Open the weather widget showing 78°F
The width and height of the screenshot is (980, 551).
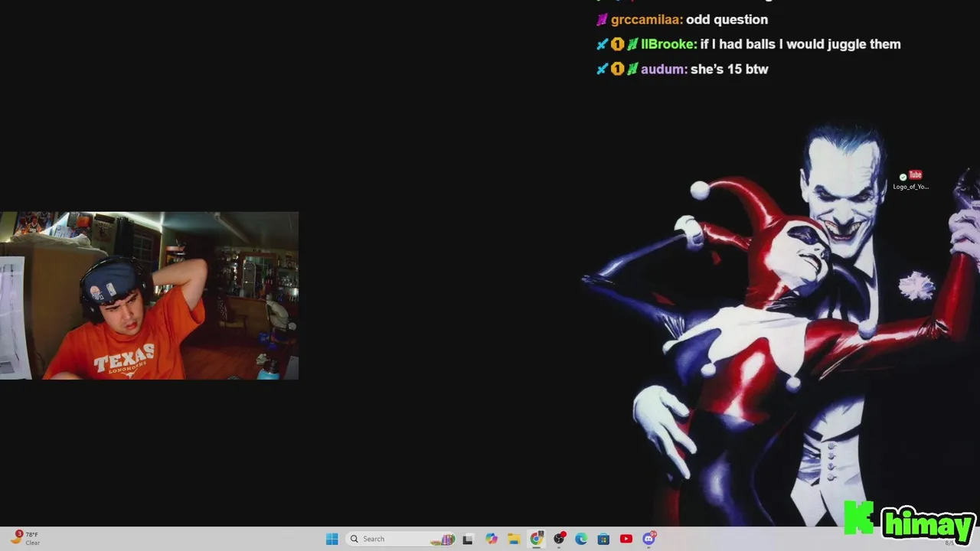click(25, 539)
